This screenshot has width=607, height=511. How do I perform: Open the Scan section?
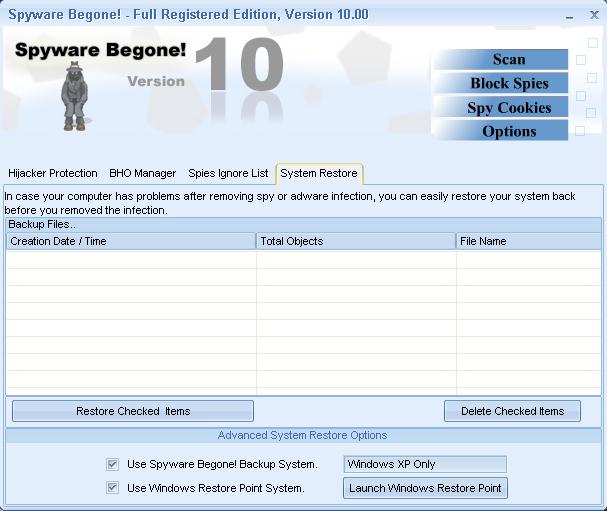[x=501, y=59]
